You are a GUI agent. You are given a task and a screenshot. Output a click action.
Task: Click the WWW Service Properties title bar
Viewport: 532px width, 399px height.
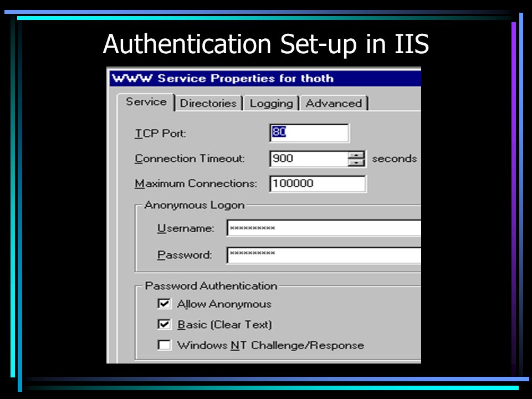tap(265, 79)
